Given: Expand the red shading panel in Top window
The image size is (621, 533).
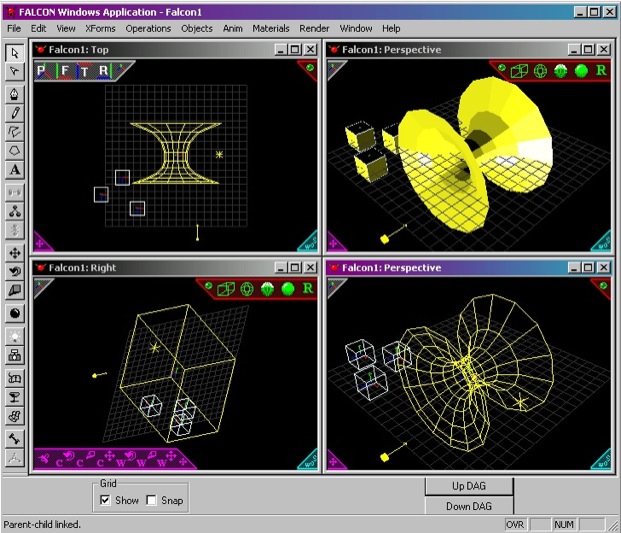Looking at the screenshot, I should point(309,69).
